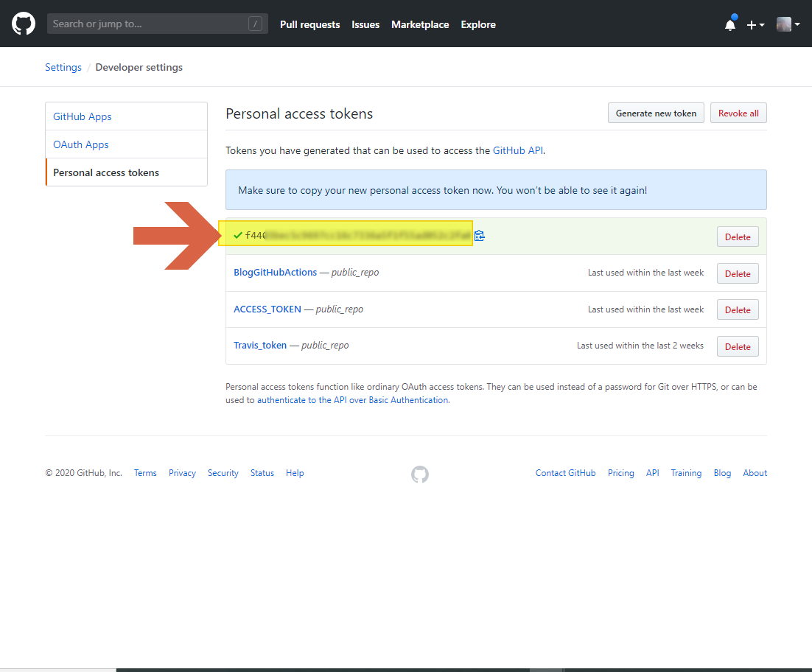Delete the BlogGitHubActions token
The width and height of the screenshot is (812, 672).
tap(738, 273)
